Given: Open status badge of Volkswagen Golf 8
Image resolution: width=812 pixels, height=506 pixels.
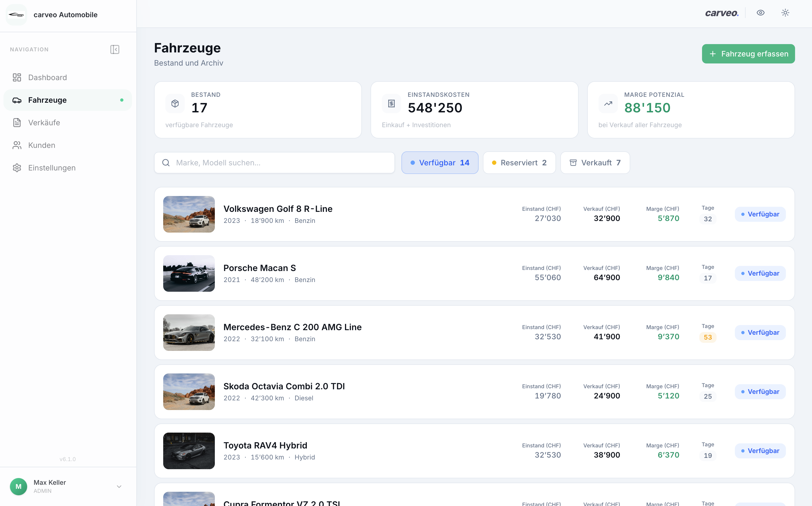Looking at the screenshot, I should click(760, 214).
